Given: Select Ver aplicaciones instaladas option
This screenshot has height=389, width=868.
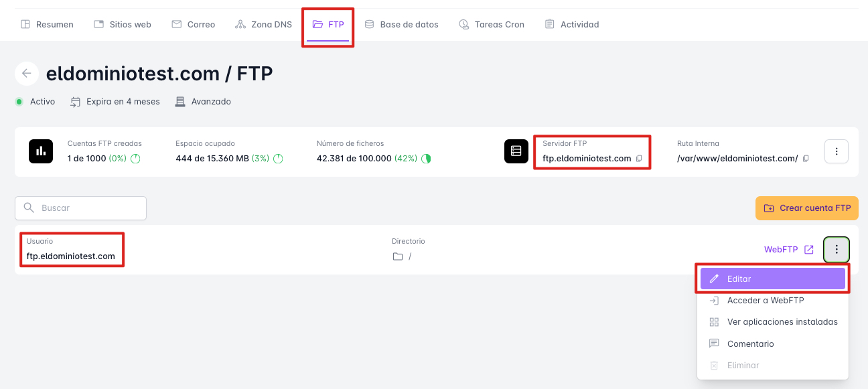Looking at the screenshot, I should point(782,322).
